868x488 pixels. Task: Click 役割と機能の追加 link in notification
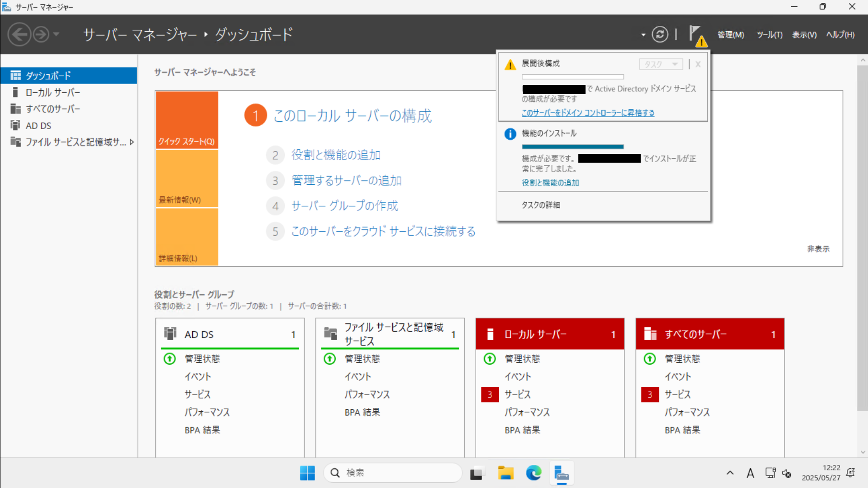[550, 183]
